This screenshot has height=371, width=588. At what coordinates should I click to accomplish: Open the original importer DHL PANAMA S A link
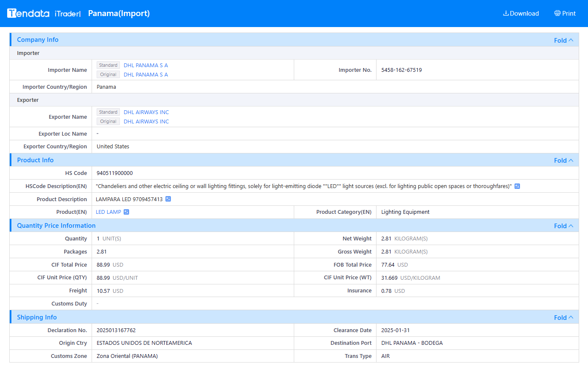pyautogui.click(x=146, y=75)
